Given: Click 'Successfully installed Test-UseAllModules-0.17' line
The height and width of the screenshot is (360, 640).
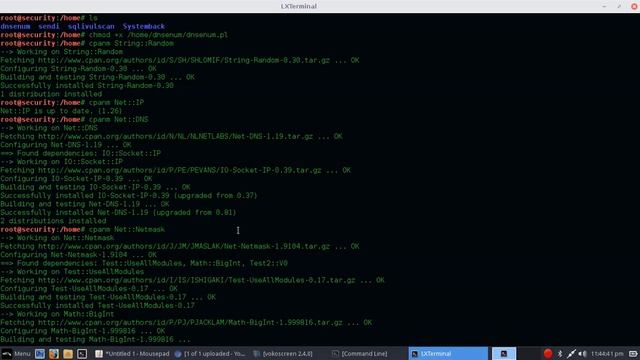Looking at the screenshot, I should point(98,306).
